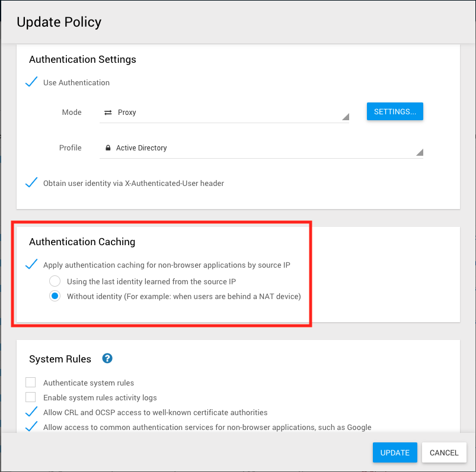476x472 pixels.
Task: Enable Authenticate system rules checkbox
Action: (x=31, y=383)
